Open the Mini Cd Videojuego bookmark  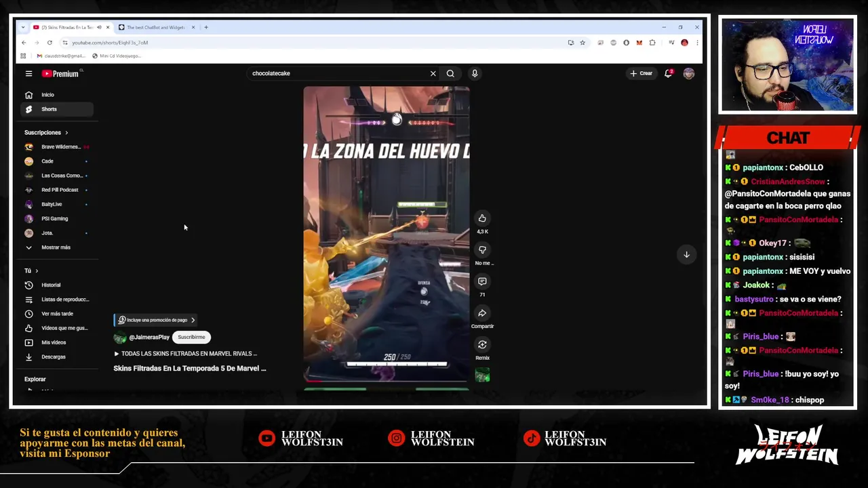point(117,56)
